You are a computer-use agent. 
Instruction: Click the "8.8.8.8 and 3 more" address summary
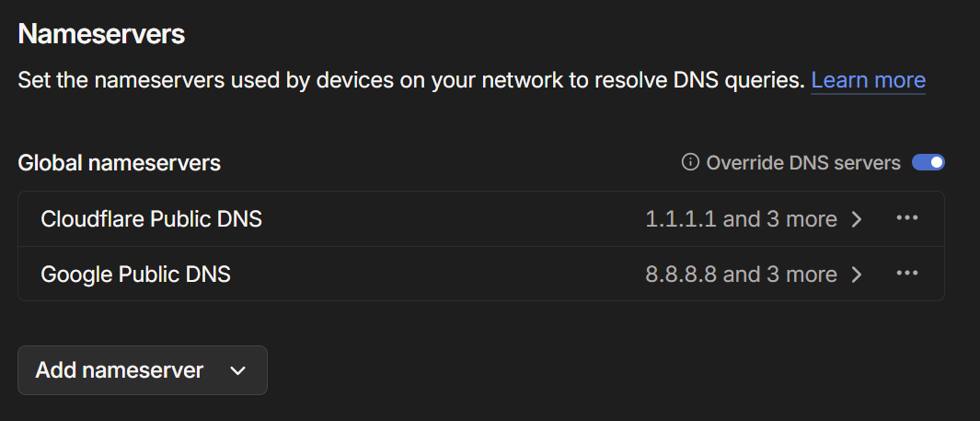741,275
